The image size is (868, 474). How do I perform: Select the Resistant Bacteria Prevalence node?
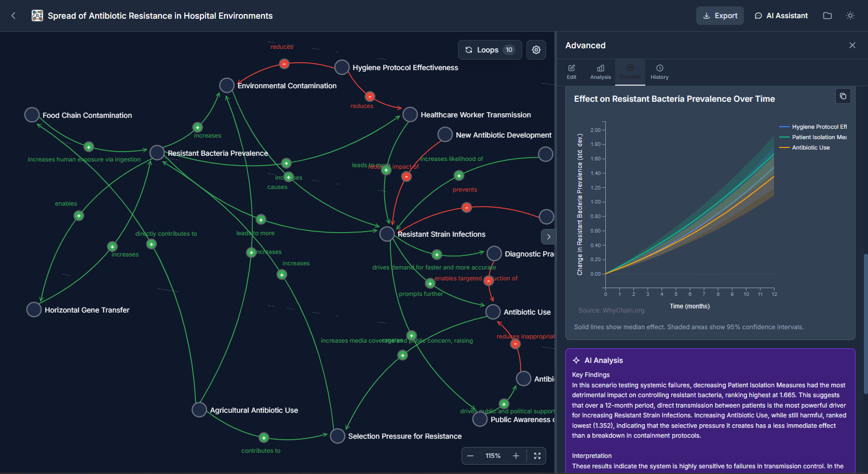coord(157,153)
